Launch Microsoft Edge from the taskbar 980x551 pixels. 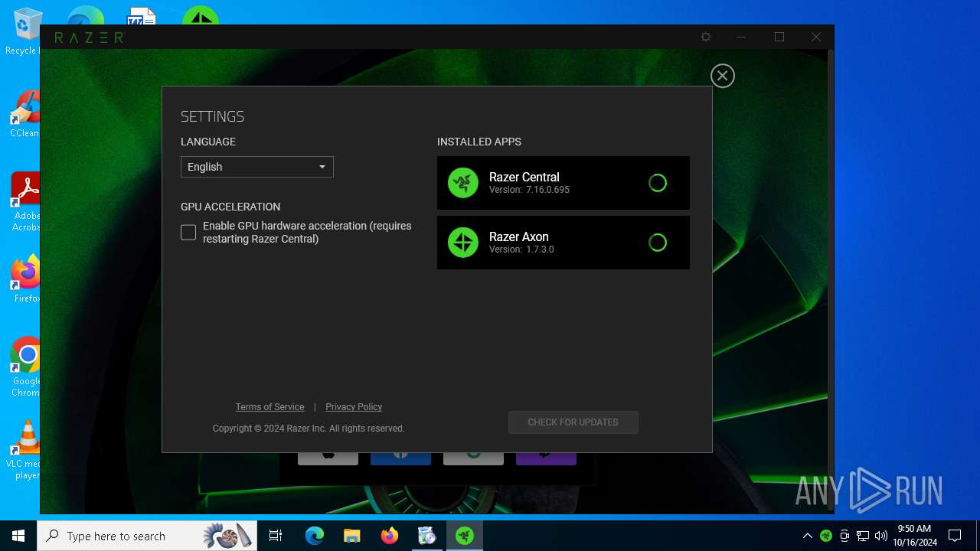pos(315,536)
